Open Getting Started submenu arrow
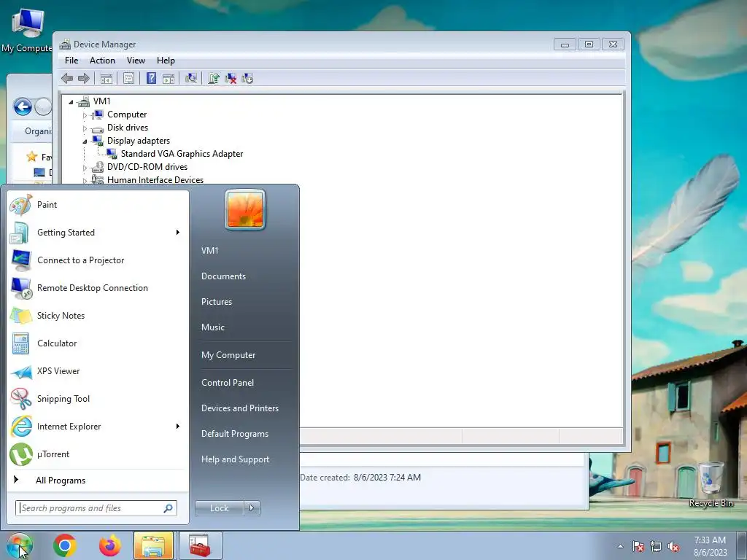The width and height of the screenshot is (747, 560). [178, 233]
